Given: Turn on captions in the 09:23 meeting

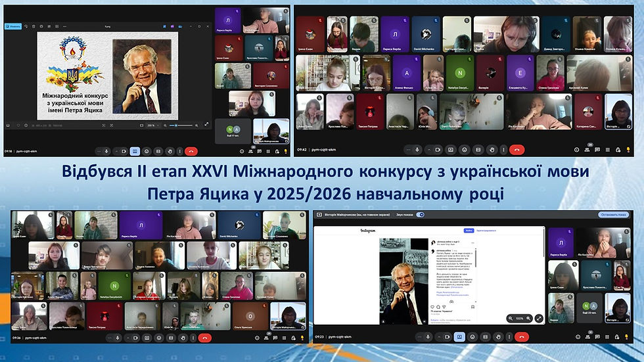Looking at the screenshot, I should pyautogui.click(x=486, y=337).
